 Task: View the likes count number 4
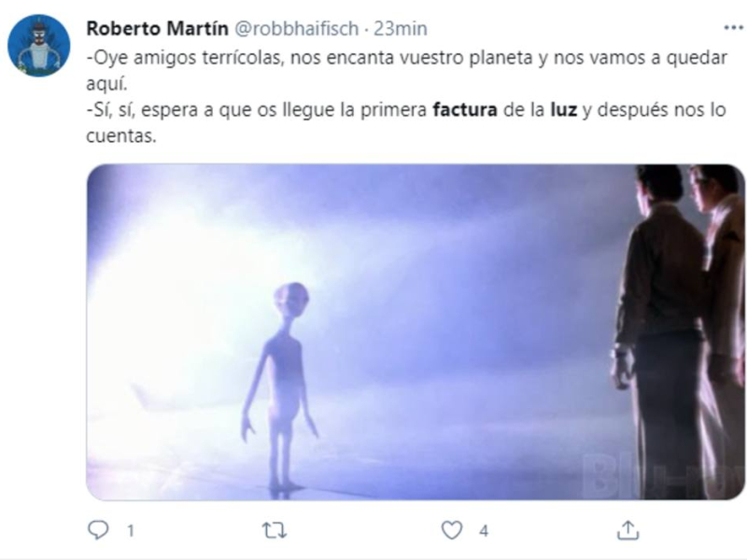click(x=484, y=531)
